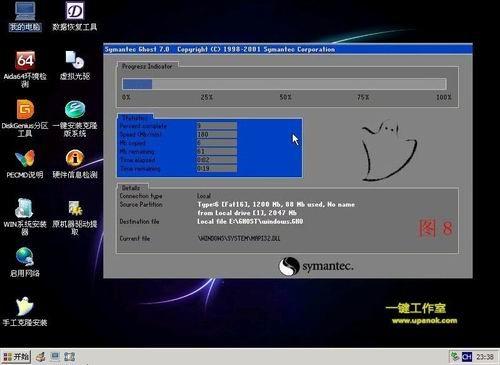The width and height of the screenshot is (500, 365).
Task: Click the first quick launch taskbar icon
Action: (41, 357)
